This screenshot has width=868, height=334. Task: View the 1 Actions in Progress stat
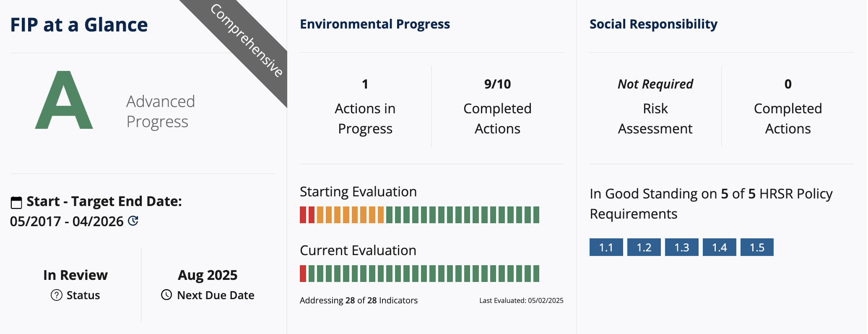365,107
